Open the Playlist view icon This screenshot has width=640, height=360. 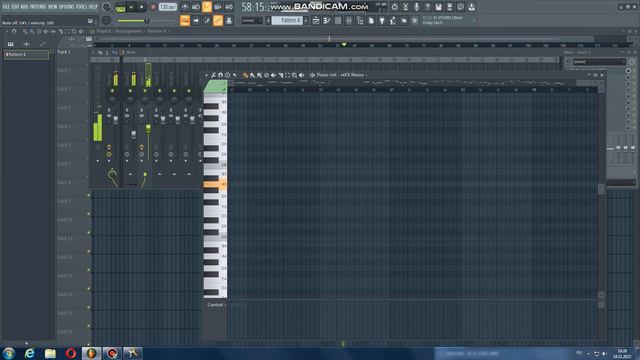pos(316,20)
